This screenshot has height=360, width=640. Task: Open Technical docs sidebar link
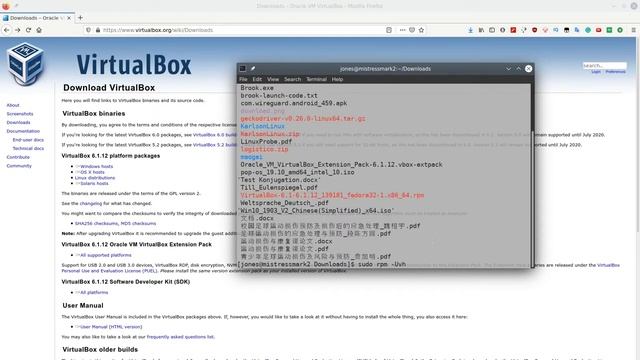click(28, 148)
